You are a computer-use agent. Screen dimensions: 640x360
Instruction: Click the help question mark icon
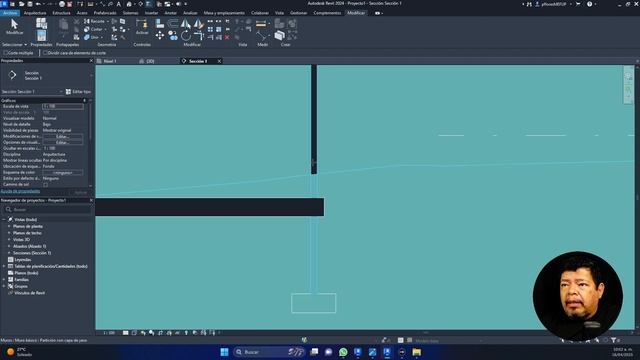(x=589, y=4)
